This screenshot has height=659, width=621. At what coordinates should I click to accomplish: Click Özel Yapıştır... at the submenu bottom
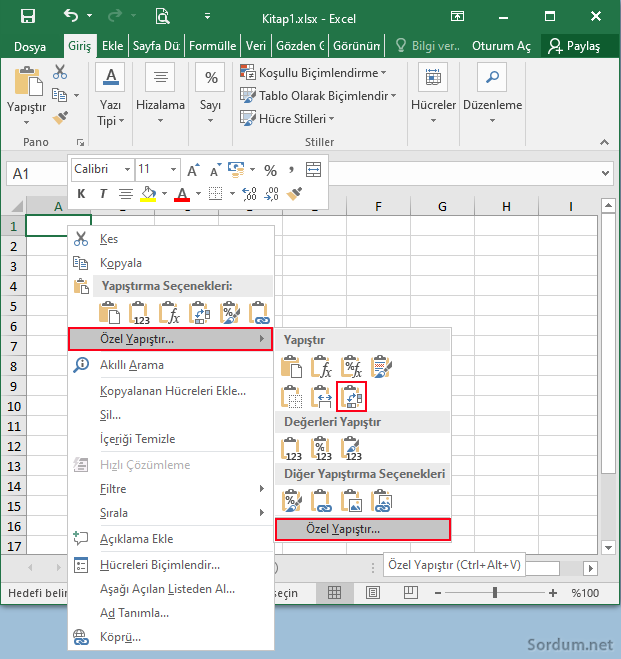tap(363, 529)
